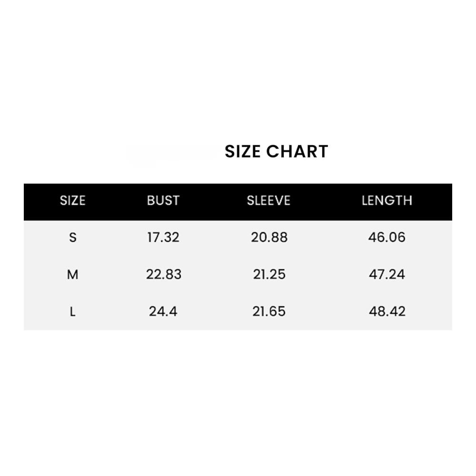
Task: Click sleeve value 20.88
Action: tap(269, 238)
